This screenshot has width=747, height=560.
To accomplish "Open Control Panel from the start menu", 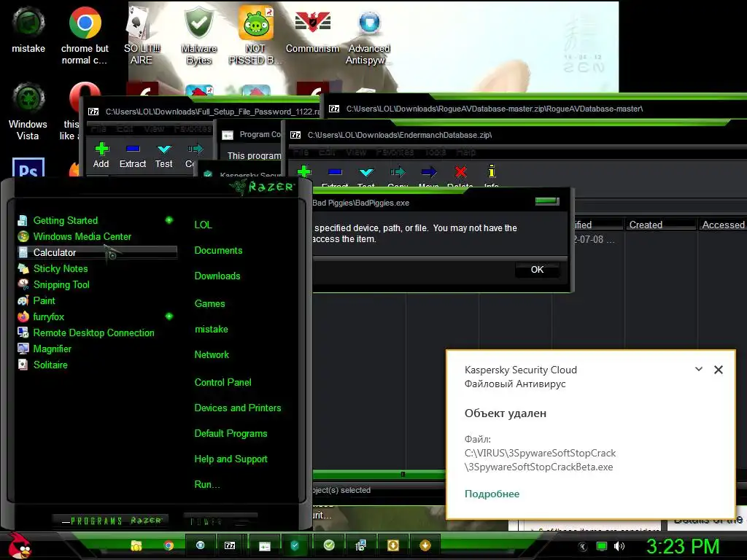I will 222,382.
